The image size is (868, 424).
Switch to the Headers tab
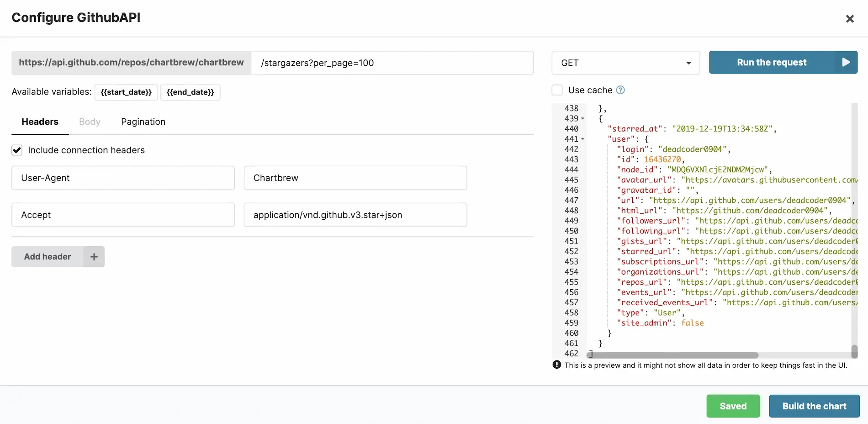tap(40, 122)
